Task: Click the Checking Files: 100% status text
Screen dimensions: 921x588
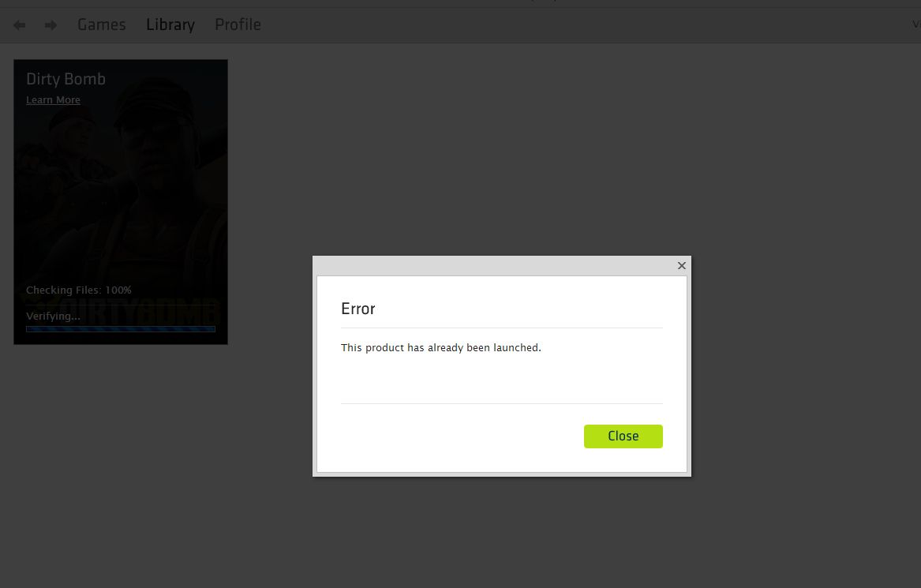Action: [79, 290]
